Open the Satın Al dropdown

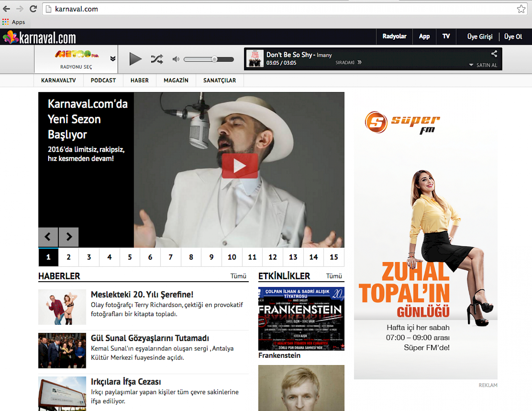483,65
